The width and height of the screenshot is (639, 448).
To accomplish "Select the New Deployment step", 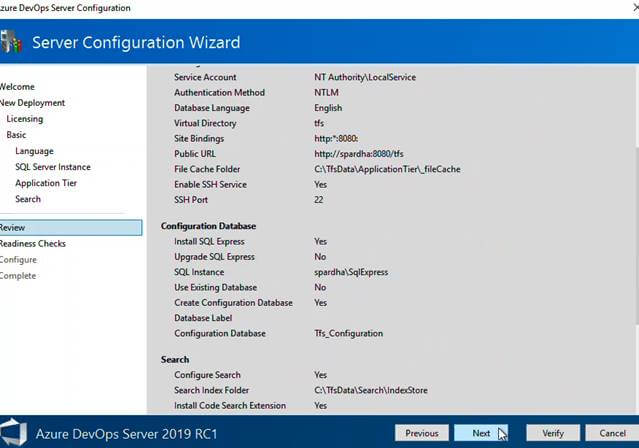I will tap(32, 103).
